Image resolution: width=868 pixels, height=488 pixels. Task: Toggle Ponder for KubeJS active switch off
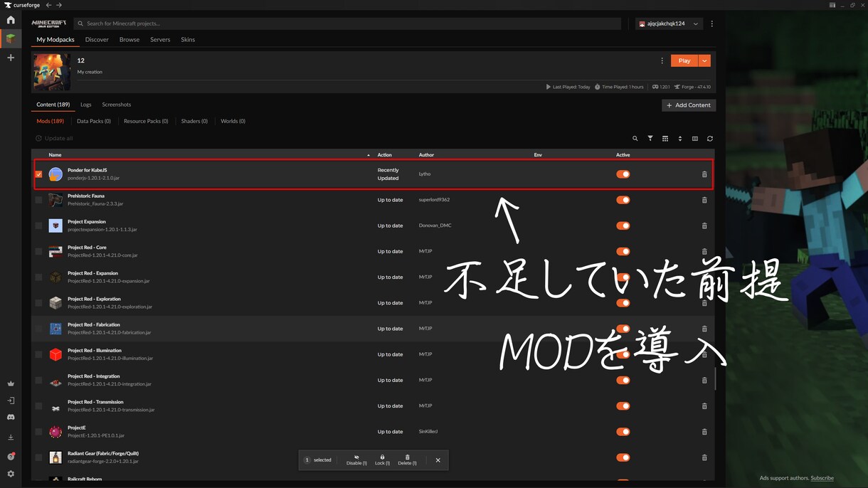623,174
